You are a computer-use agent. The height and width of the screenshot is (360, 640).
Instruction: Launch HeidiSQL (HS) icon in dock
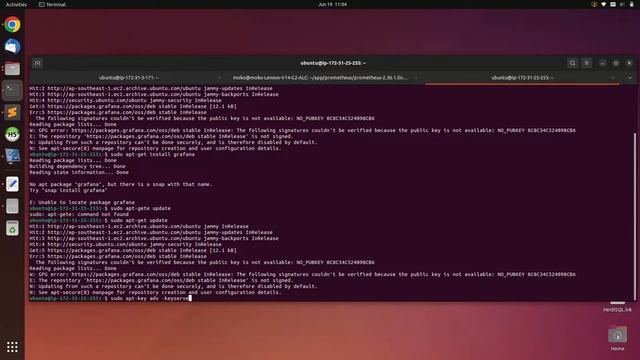[x=12, y=134]
